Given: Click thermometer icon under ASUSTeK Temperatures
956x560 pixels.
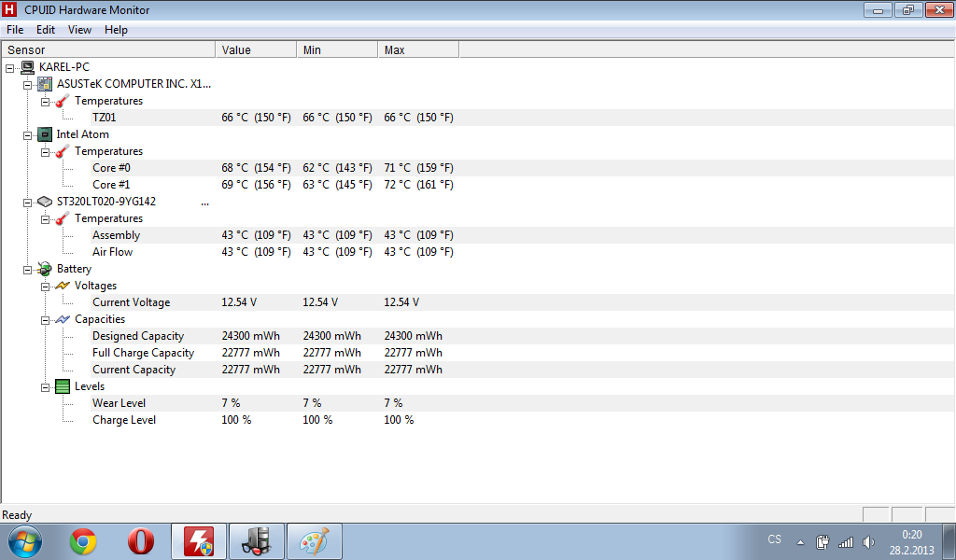Looking at the screenshot, I should (x=63, y=101).
